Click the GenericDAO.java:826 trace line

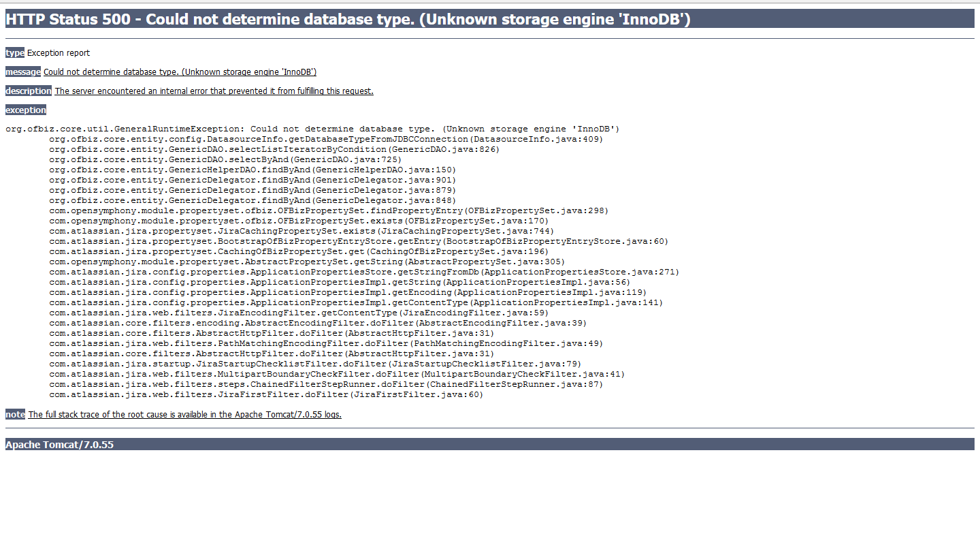click(274, 149)
